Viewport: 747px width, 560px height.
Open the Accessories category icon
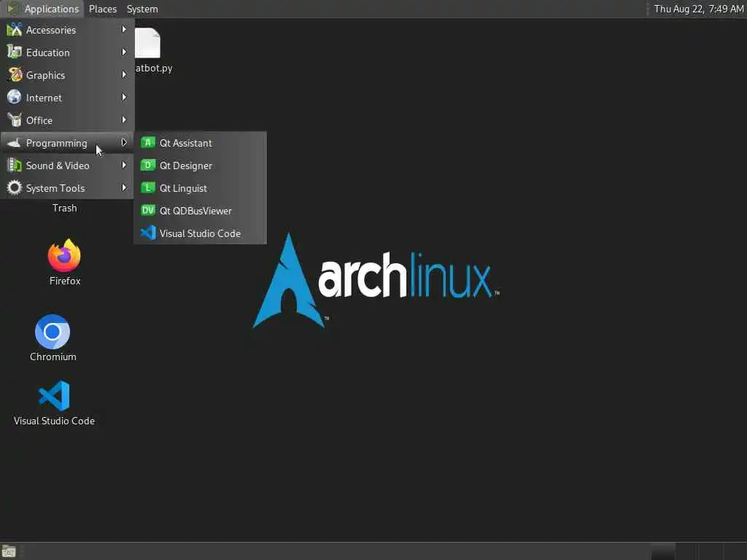pyautogui.click(x=15, y=29)
